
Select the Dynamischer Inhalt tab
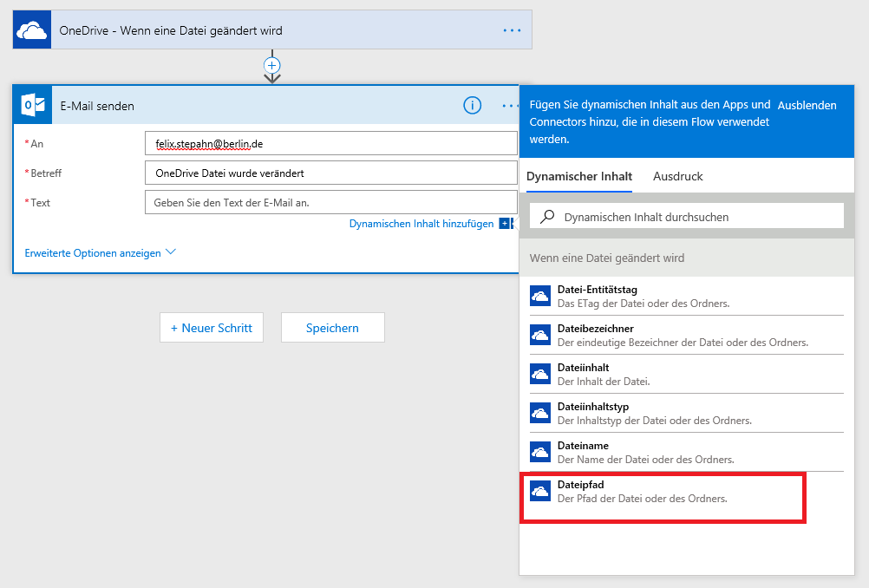tap(578, 176)
